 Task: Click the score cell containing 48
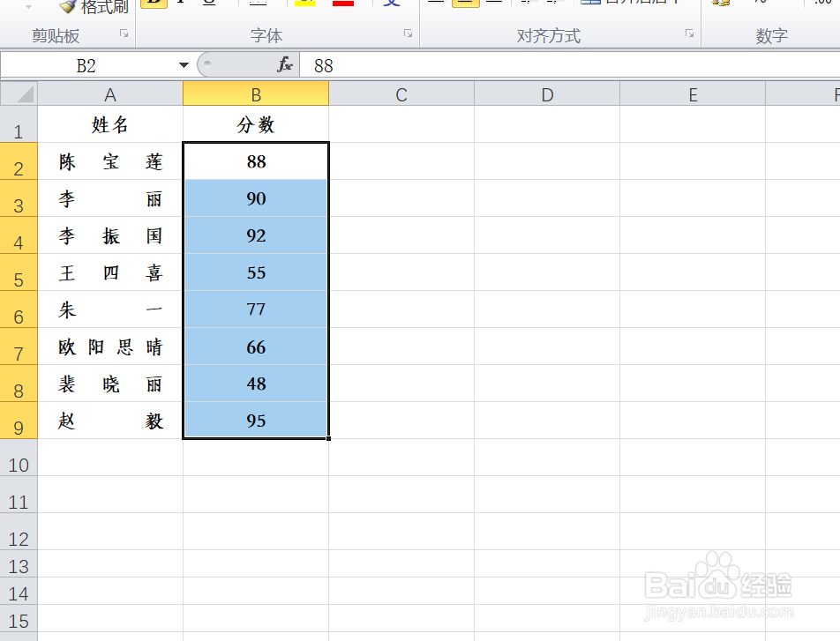[x=256, y=384]
